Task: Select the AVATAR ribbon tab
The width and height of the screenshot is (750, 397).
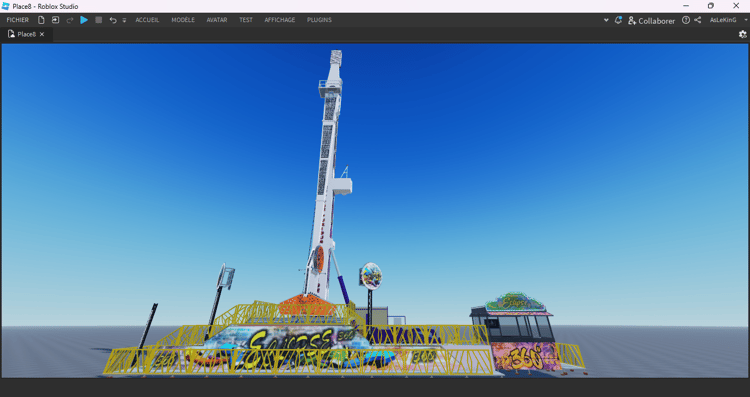Action: click(x=217, y=20)
